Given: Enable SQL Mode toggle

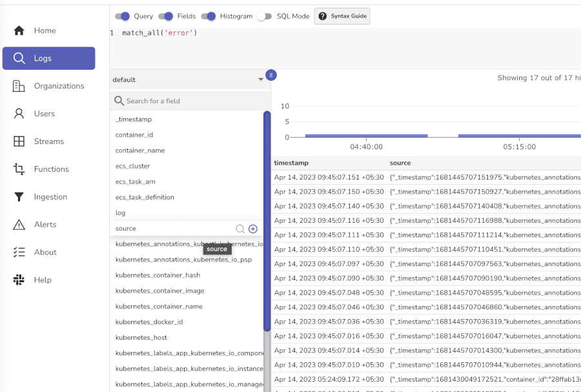Looking at the screenshot, I should tap(264, 16).
